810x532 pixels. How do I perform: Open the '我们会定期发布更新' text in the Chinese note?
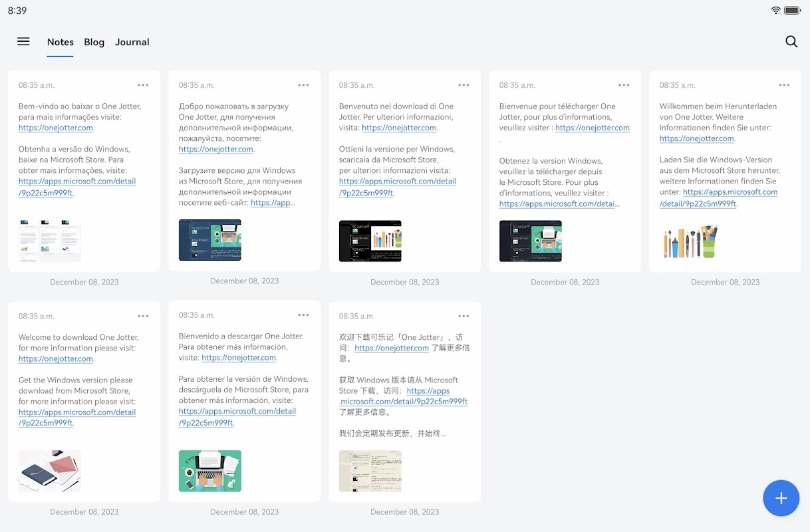pyautogui.click(x=392, y=434)
